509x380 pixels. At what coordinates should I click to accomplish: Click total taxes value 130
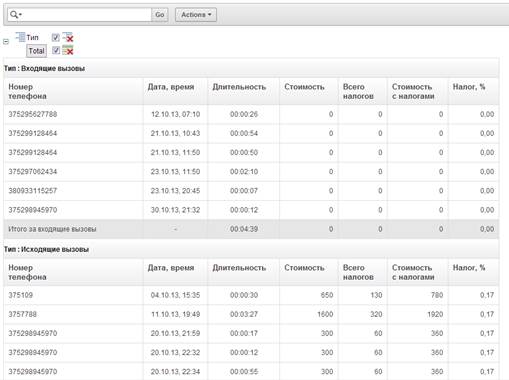point(376,295)
